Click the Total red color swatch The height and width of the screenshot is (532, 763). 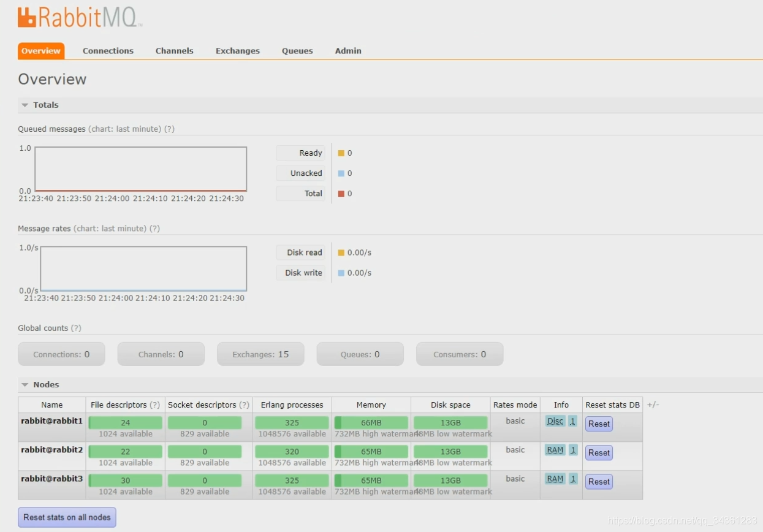341,194
